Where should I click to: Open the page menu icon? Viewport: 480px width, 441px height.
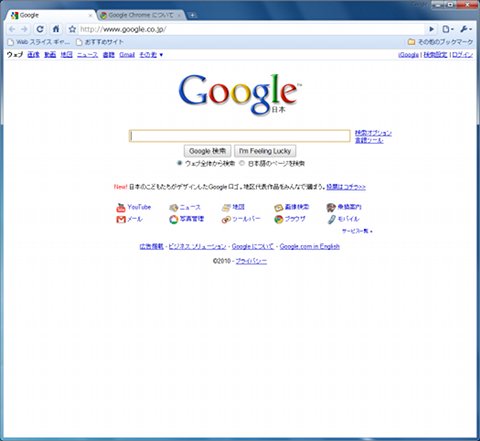[447, 29]
